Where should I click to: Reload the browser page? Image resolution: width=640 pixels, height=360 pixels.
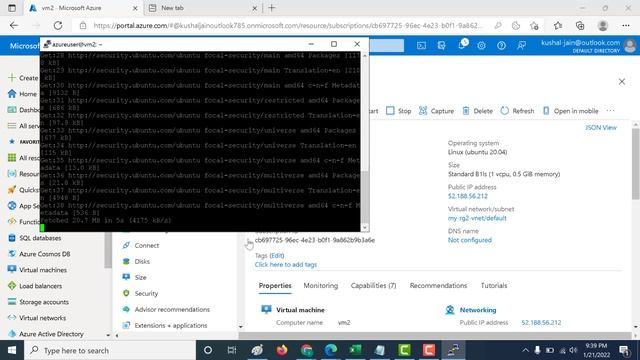coord(58,25)
